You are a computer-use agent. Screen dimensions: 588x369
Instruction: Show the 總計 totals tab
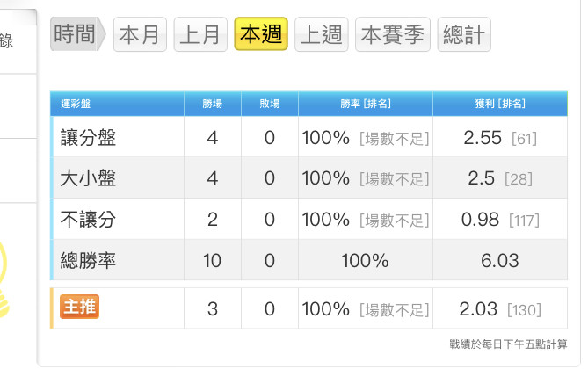coord(464,34)
